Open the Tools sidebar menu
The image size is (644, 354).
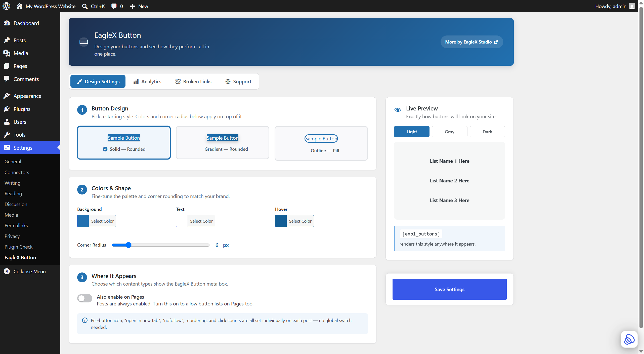click(30, 135)
